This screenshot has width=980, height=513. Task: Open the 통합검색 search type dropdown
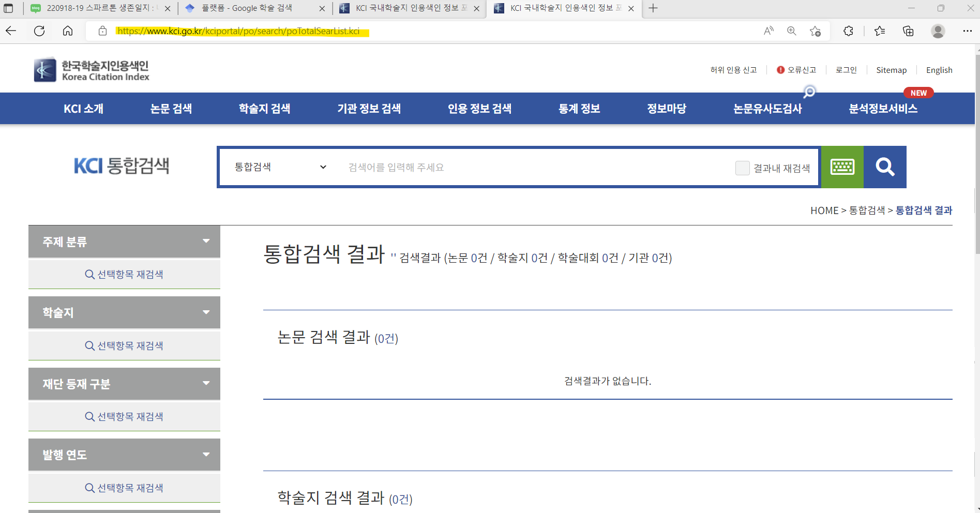(280, 167)
